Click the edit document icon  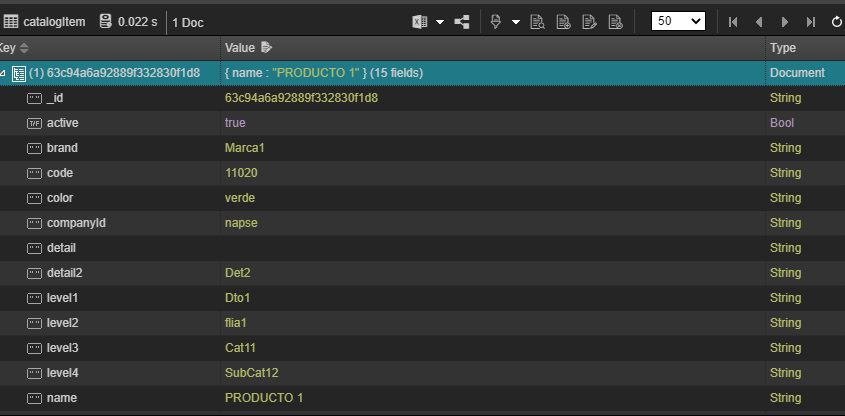[x=589, y=21]
